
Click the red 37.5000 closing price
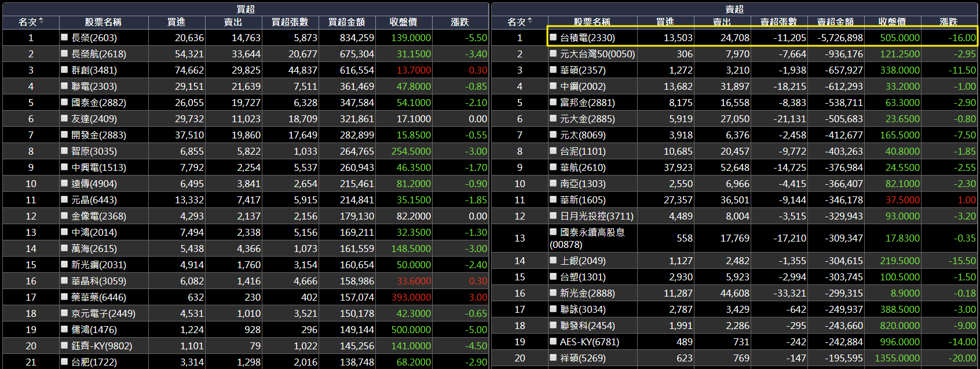pyautogui.click(x=902, y=200)
